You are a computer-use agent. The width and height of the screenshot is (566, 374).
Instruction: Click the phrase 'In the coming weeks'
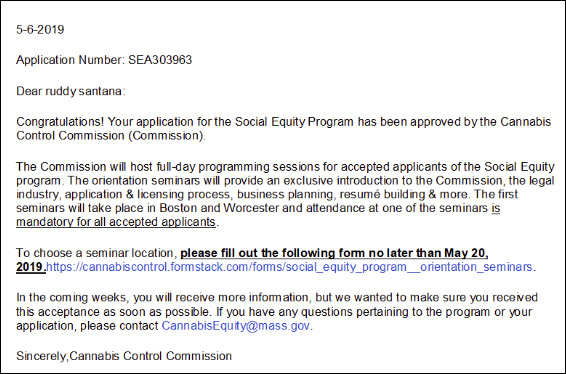(71, 297)
